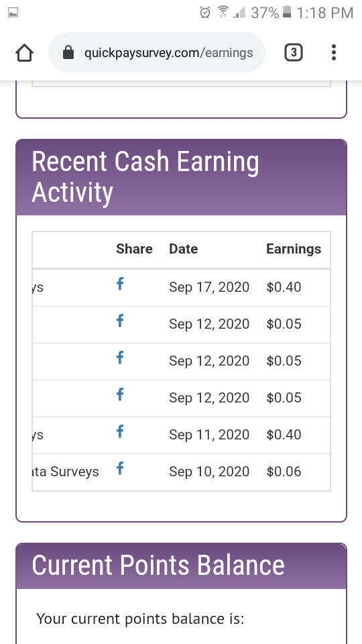The width and height of the screenshot is (362, 644).
Task: Select the Share column header
Action: tap(134, 249)
